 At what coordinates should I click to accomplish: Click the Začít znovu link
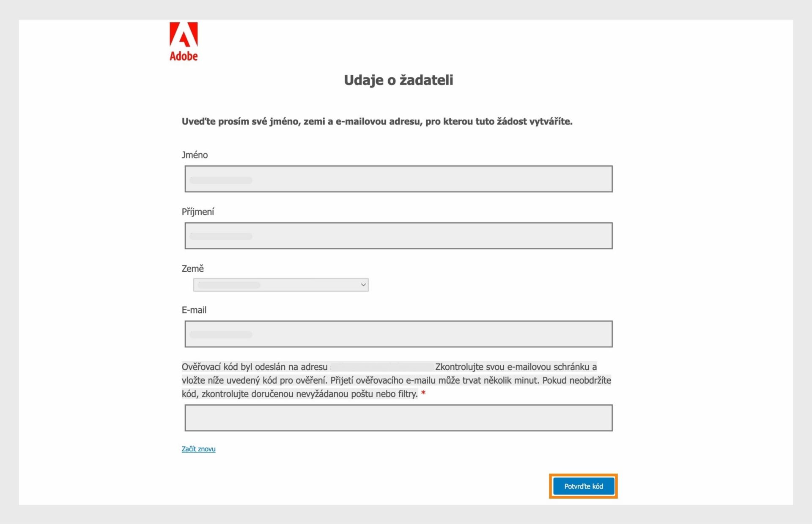click(199, 449)
